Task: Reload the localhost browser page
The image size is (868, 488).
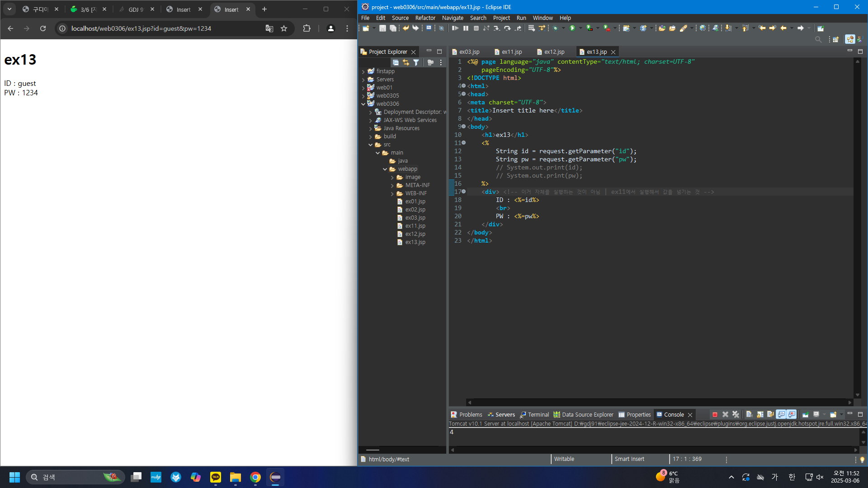Action: pyautogui.click(x=43, y=28)
